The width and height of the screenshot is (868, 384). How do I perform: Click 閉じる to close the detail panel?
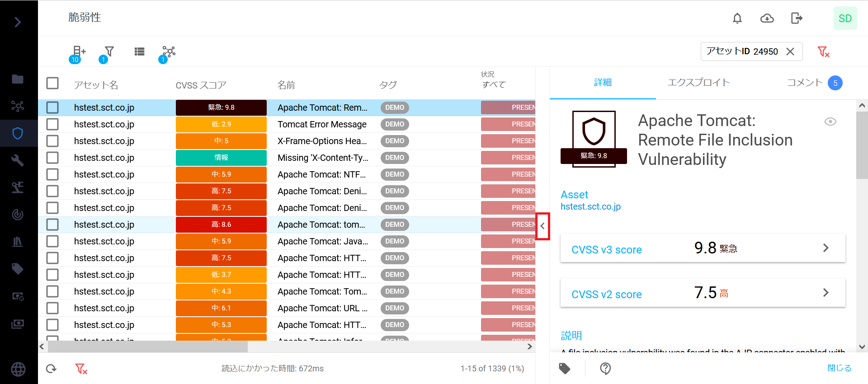tap(839, 368)
